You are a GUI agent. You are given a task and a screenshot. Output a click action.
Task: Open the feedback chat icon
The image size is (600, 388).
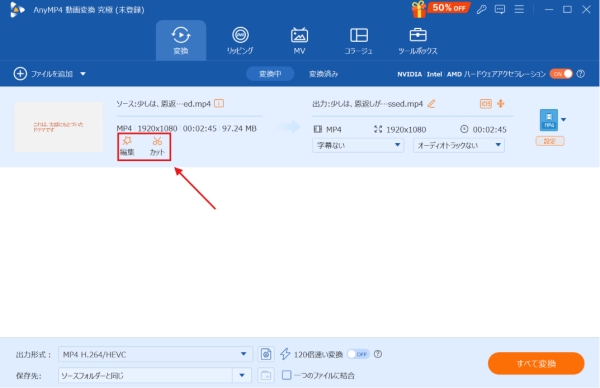[x=500, y=9]
